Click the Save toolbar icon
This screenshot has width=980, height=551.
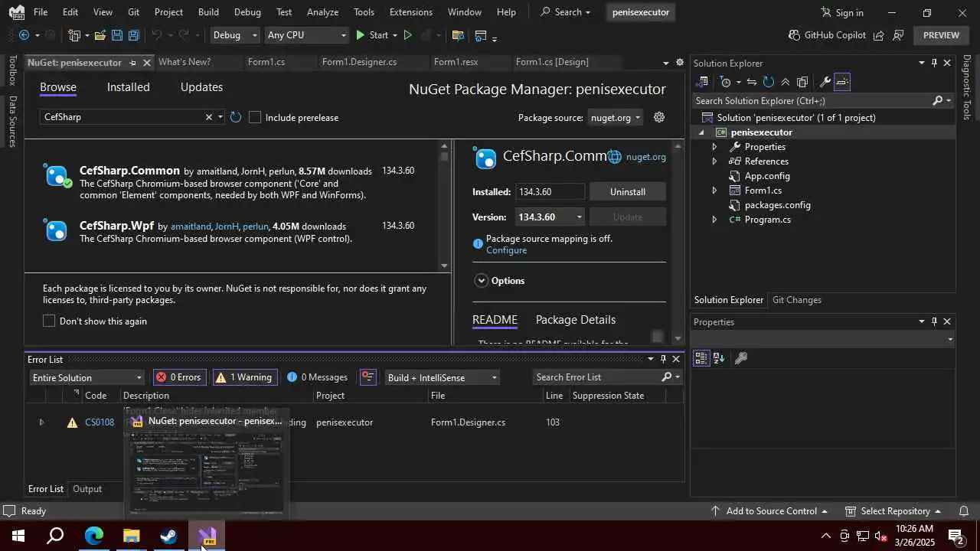coord(116,35)
